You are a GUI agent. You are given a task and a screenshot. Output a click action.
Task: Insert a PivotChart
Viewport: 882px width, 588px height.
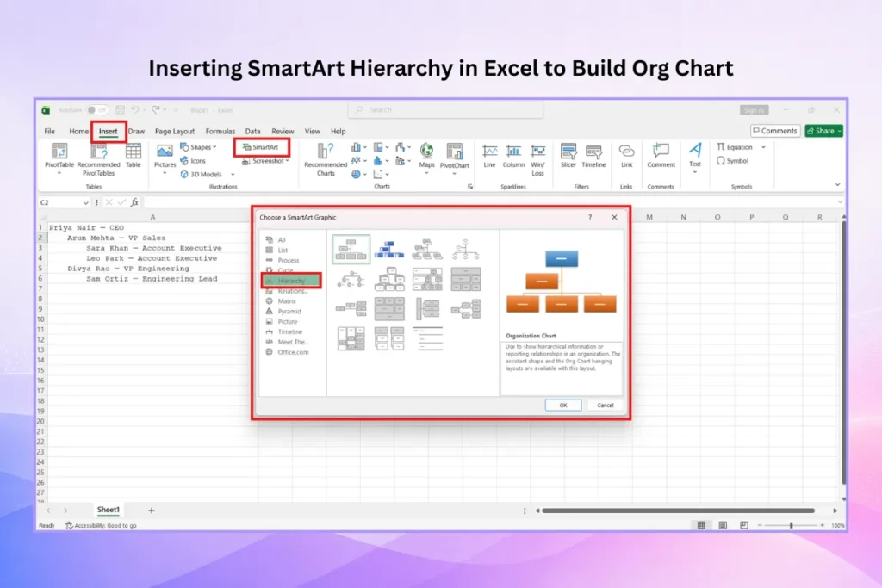pyautogui.click(x=455, y=158)
